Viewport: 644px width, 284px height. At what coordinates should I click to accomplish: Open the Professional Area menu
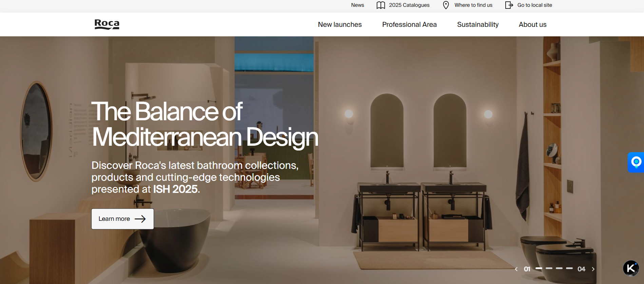point(409,24)
